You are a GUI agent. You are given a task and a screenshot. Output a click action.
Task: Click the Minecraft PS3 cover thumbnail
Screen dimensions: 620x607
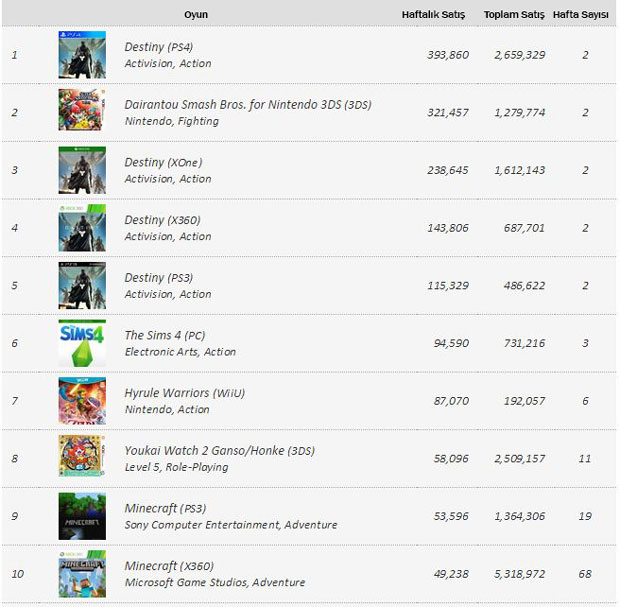click(x=82, y=516)
